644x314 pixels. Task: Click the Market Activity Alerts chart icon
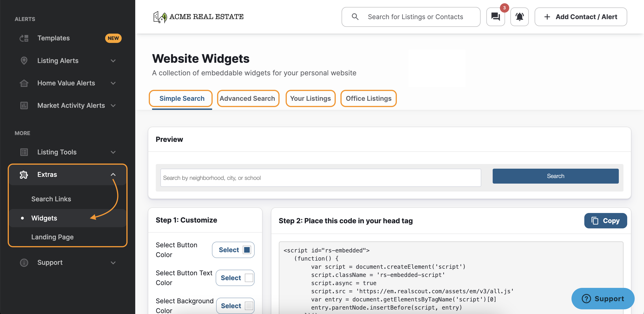click(x=24, y=105)
